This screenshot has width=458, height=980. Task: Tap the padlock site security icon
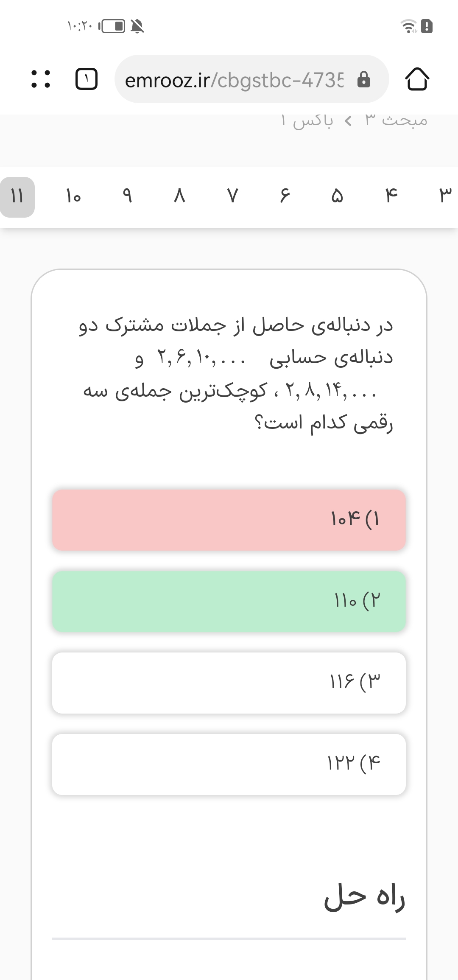coord(364,79)
